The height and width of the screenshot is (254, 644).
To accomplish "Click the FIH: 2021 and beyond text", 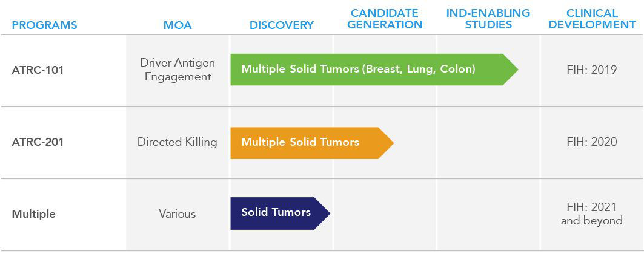I will 592,213.
